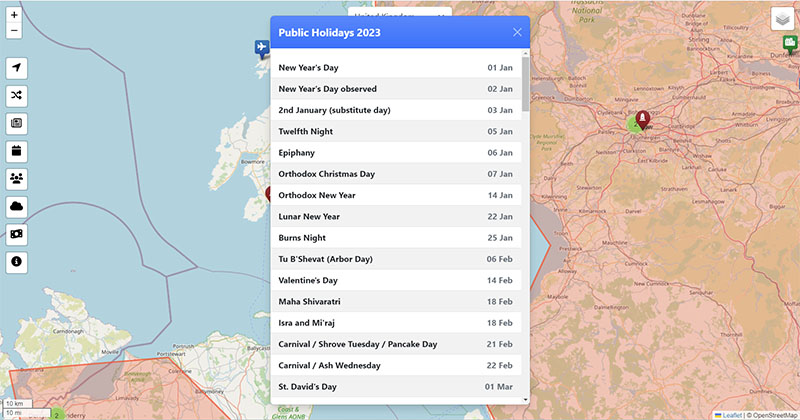Viewport: 800px width, 420px height.
Task: Select the Burns Night row
Action: 396,238
